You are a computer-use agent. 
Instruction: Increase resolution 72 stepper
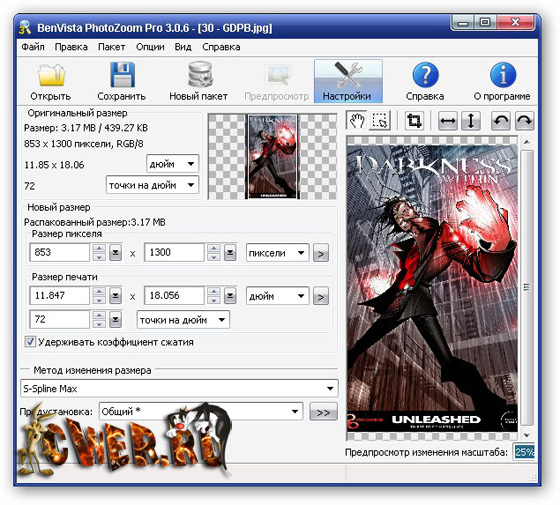coord(99,315)
